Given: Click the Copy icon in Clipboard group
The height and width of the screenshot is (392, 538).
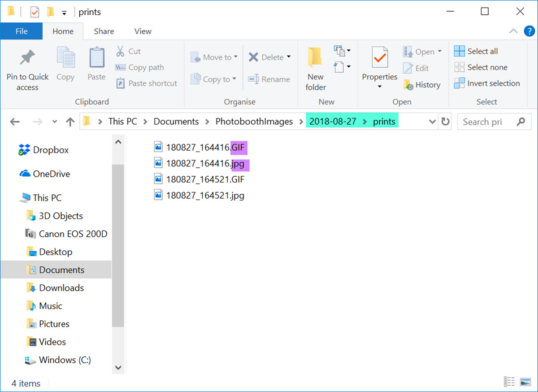Looking at the screenshot, I should [65, 58].
